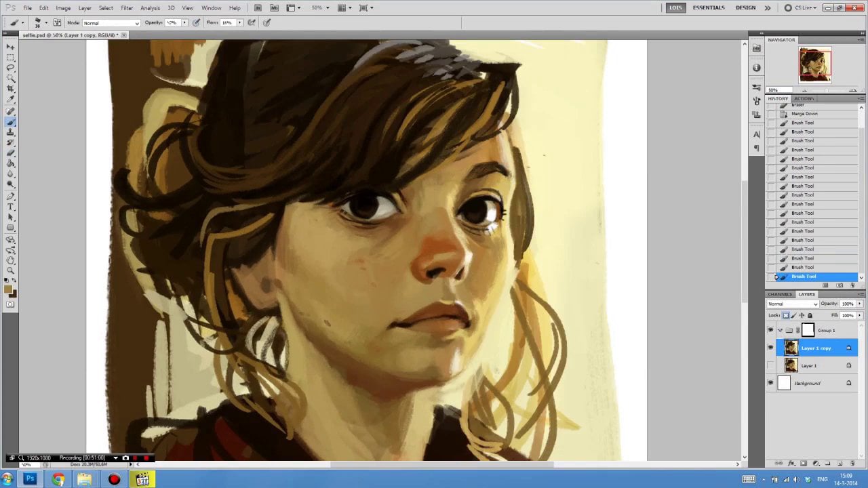This screenshot has width=868, height=488.
Task: Open Photoshop from the Windows taskbar
Action: coord(30,479)
